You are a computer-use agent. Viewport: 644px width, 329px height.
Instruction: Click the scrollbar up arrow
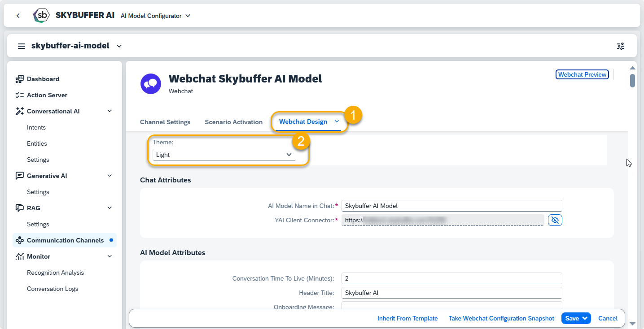pos(632,68)
